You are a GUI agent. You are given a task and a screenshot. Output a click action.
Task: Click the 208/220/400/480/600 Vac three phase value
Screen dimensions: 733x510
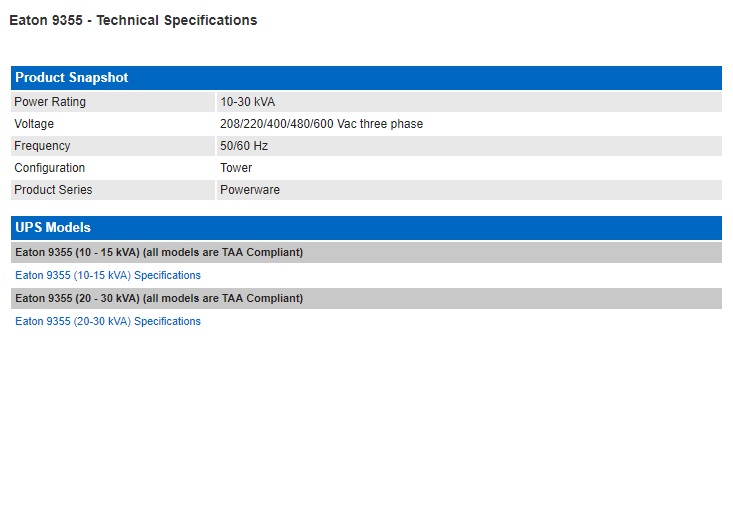321,124
